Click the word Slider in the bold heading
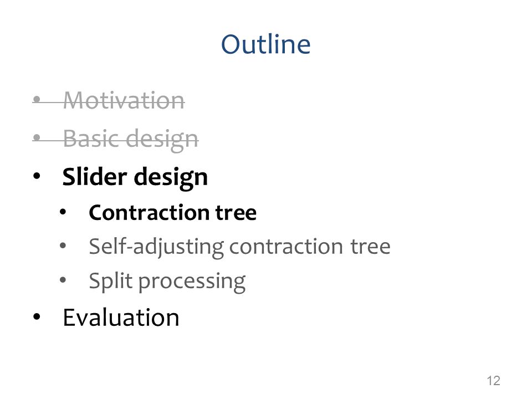Screen dimensions: 532x399 95,176
